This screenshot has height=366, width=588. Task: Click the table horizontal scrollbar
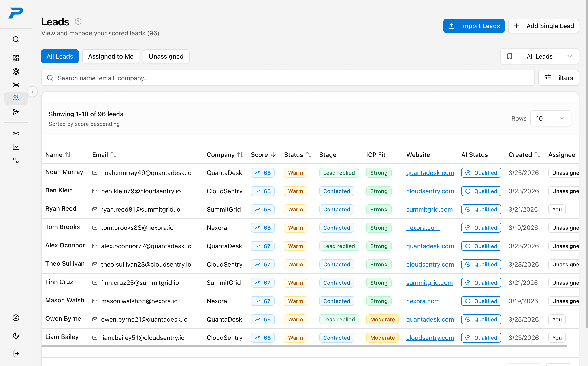304,346
